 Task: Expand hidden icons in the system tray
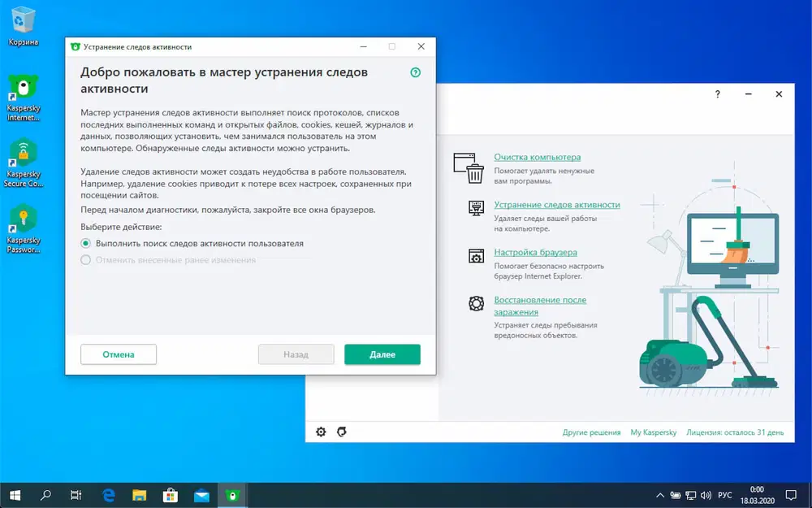[660, 494]
